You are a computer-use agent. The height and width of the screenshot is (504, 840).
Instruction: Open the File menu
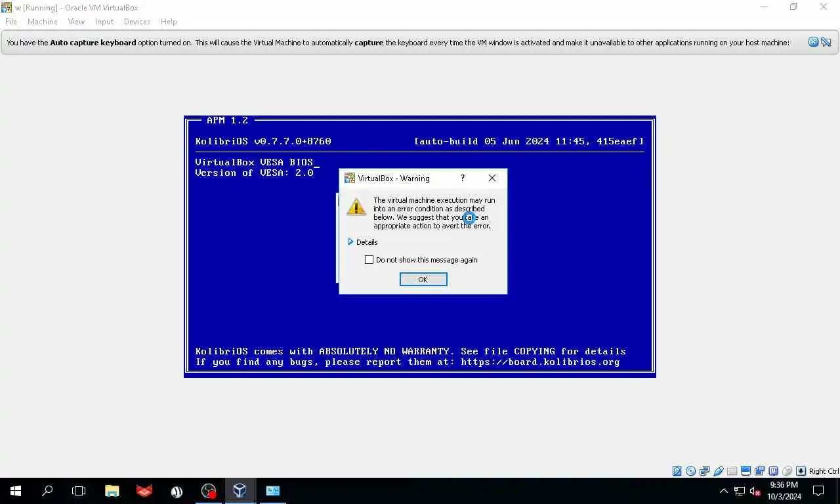[11, 22]
